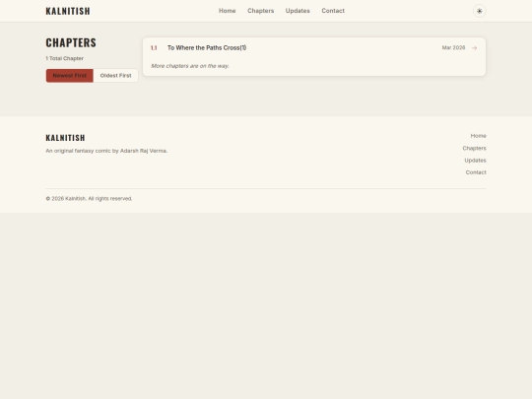Sort chapters by Oldest First

pos(115,76)
